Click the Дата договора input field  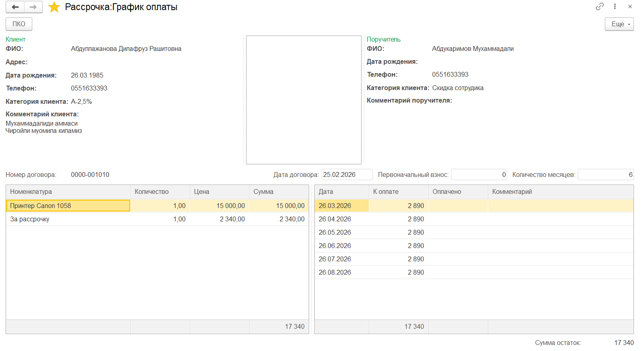coord(347,175)
